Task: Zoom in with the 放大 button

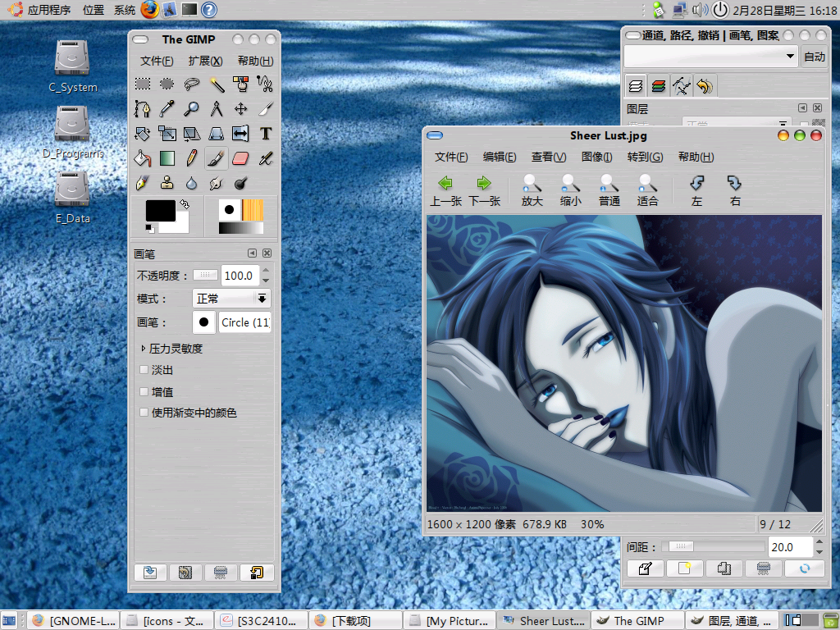Action: pyautogui.click(x=532, y=190)
